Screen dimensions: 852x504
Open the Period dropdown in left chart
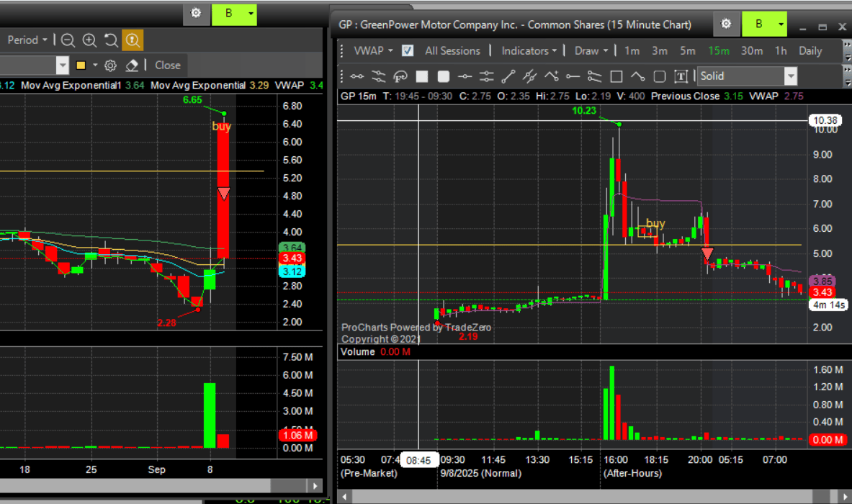click(x=27, y=40)
